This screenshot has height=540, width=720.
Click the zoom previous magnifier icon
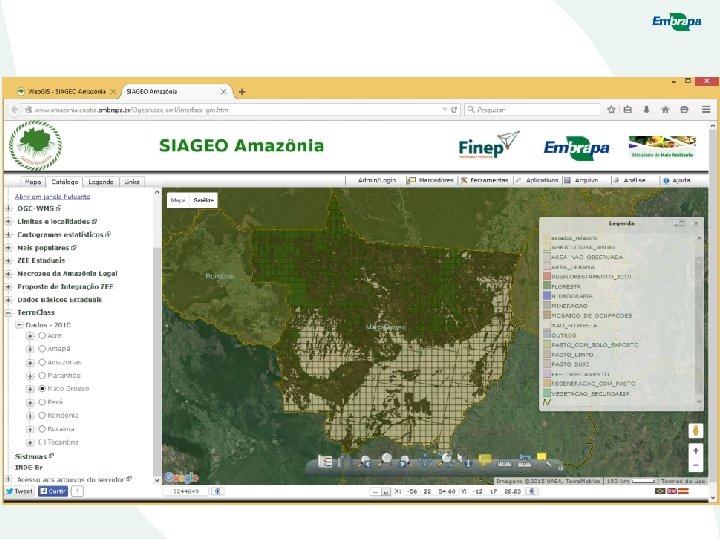[x=365, y=461]
